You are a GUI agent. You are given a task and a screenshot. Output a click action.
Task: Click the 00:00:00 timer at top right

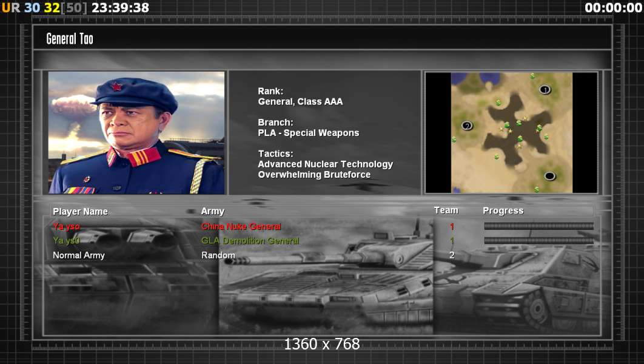tap(613, 7)
